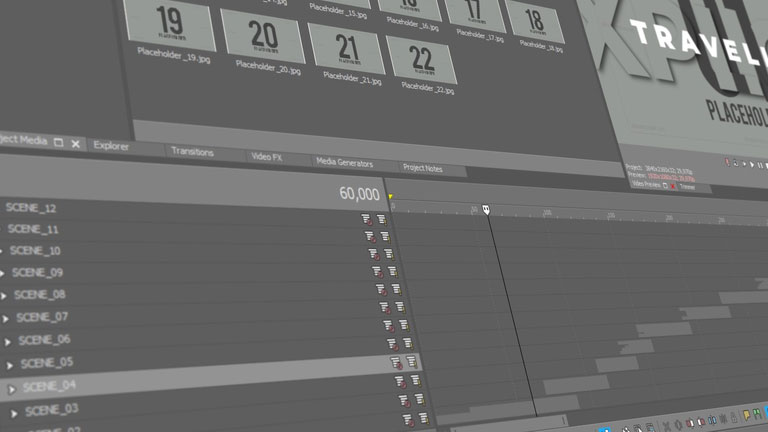Viewport: 768px width, 432px height.
Task: Switch to the Explorer tab
Action: coord(111,146)
